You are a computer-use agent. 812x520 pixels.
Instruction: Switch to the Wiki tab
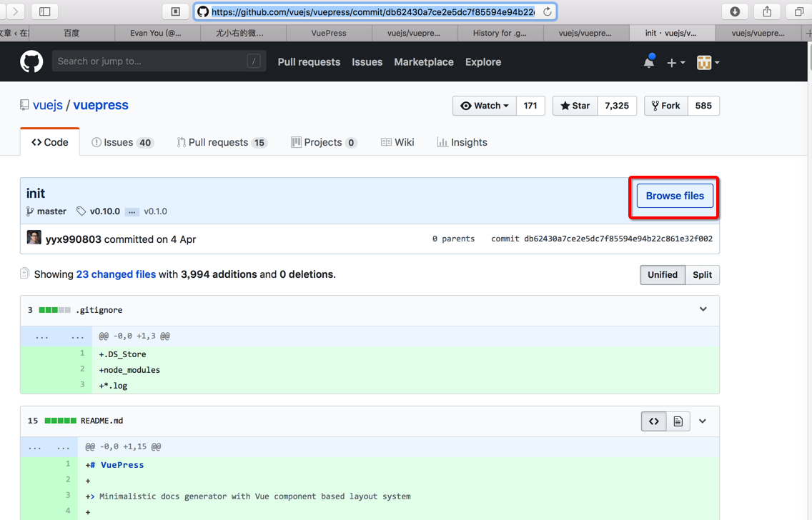[397, 142]
